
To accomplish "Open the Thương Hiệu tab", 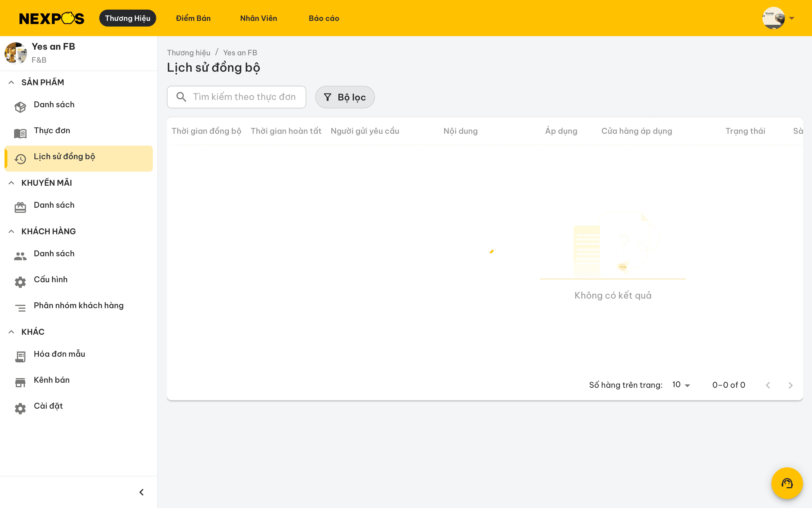I will click(x=127, y=18).
